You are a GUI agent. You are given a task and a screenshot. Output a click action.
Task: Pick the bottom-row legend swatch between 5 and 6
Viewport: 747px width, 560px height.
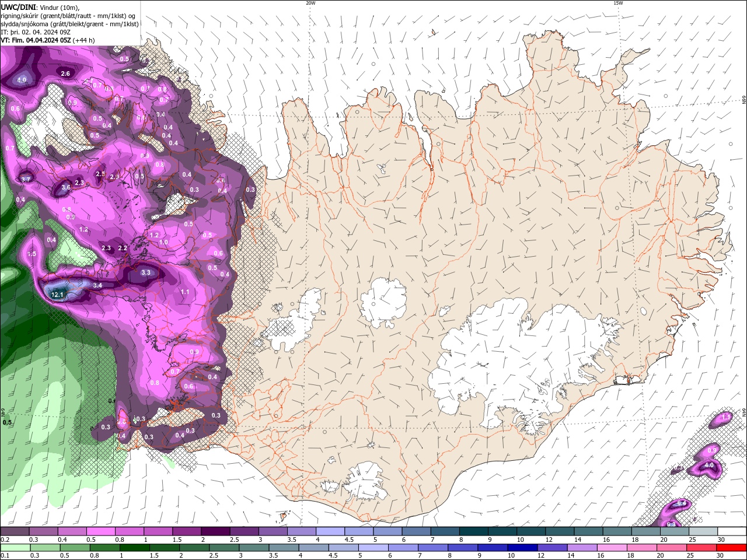click(x=373, y=548)
